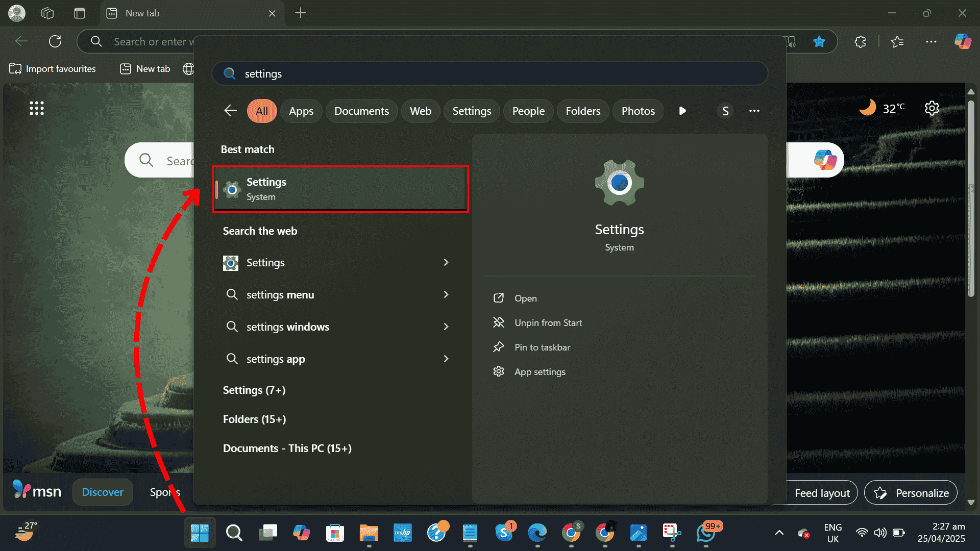This screenshot has height=551, width=980.
Task: Switch to the Apps search filter
Action: [x=301, y=111]
